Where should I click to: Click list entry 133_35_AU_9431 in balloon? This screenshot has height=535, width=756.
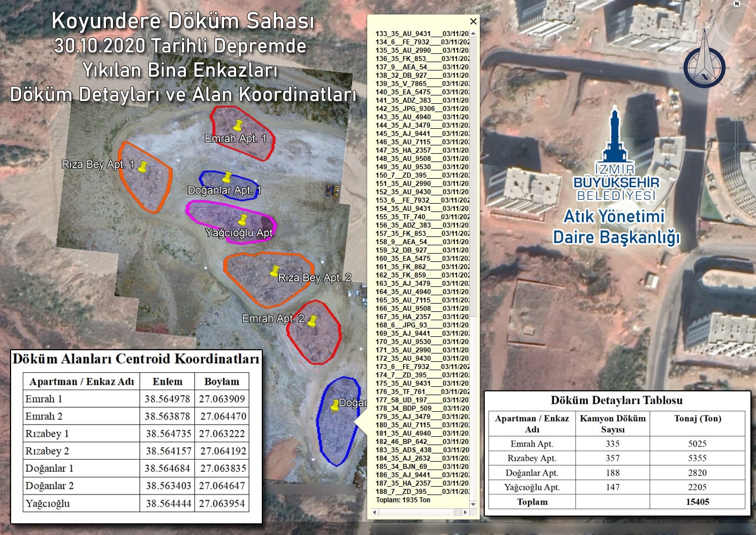(x=422, y=34)
